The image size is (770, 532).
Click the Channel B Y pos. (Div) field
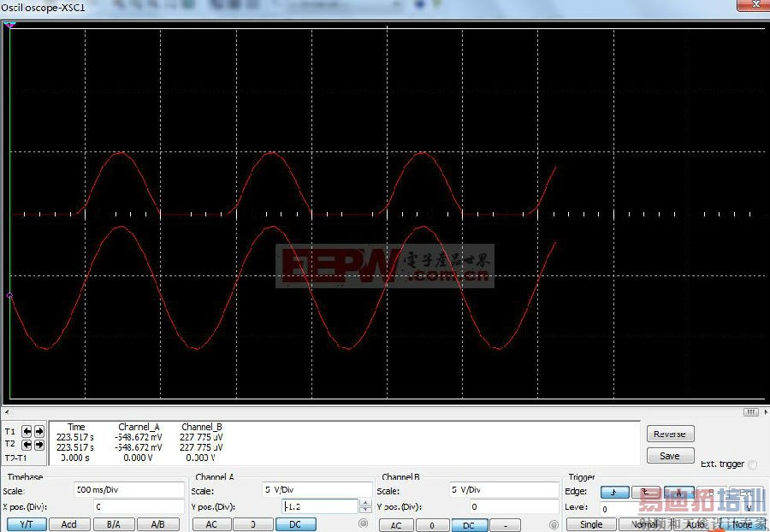(512, 506)
